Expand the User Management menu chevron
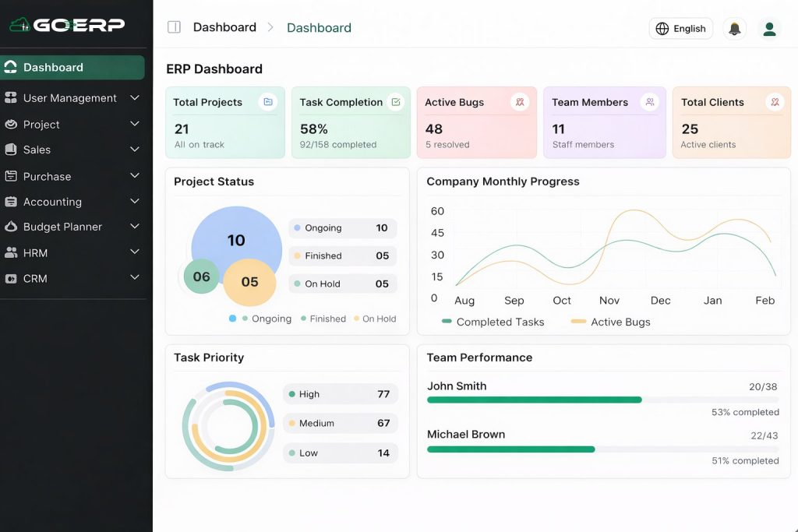 pos(135,98)
